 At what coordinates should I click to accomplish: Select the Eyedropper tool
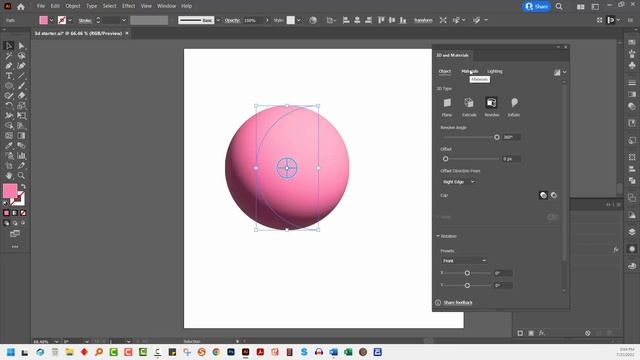click(x=9, y=146)
